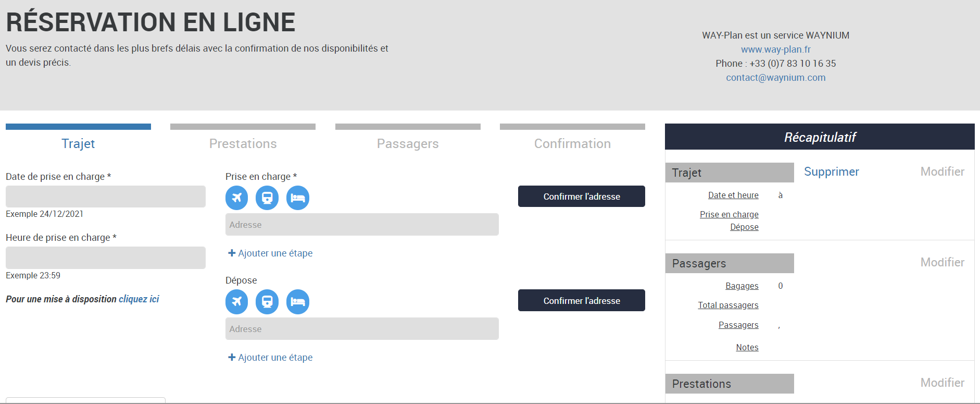Focus the Heure de prise en charge field

(x=106, y=258)
